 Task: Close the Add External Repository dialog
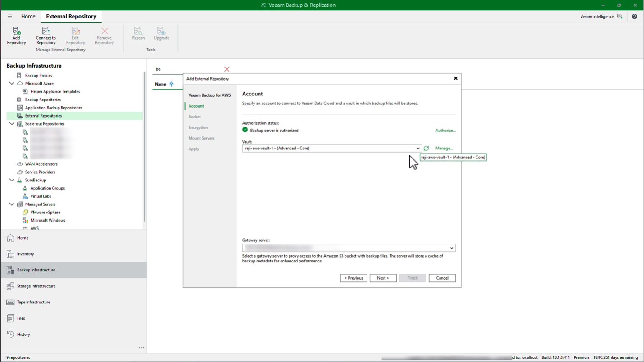click(x=455, y=78)
